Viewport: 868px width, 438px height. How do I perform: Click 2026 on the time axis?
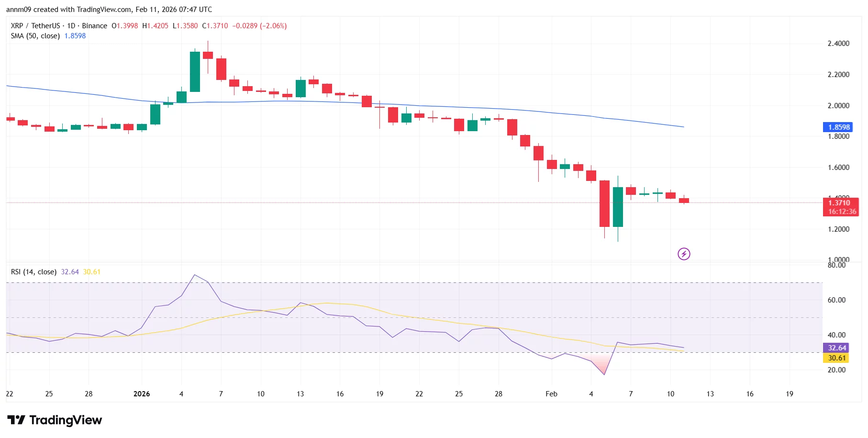pos(141,393)
